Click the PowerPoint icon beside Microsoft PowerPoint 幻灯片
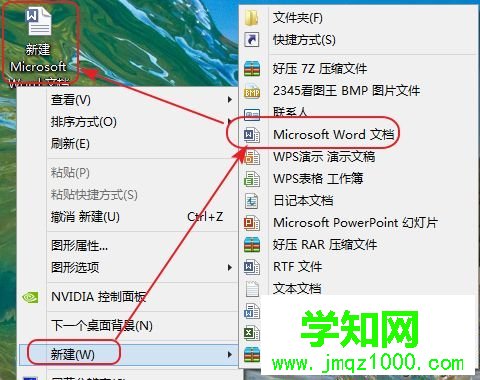 (252, 223)
